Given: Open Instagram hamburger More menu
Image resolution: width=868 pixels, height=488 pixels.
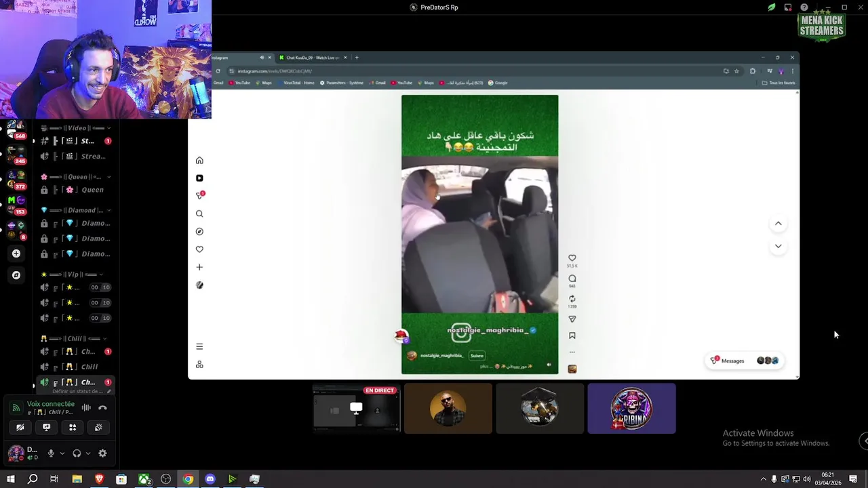Looking at the screenshot, I should (x=199, y=346).
